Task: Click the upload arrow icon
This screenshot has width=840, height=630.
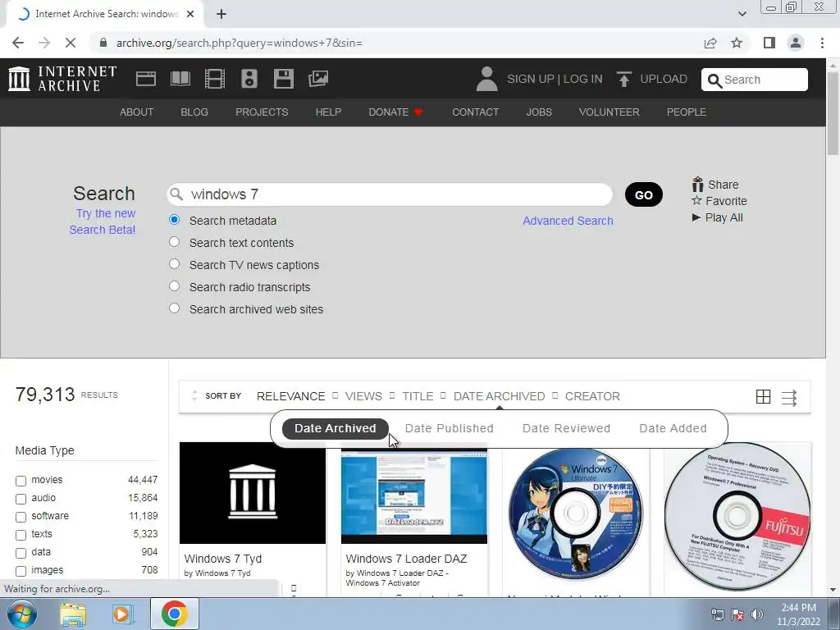Action: pyautogui.click(x=623, y=79)
